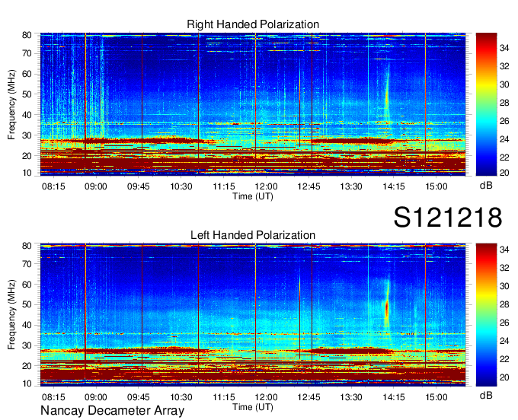Image resolution: width=518 pixels, height=420 pixels.
Task: Click the 15:00 time tick of Right Handed plot
Action: pos(436,186)
